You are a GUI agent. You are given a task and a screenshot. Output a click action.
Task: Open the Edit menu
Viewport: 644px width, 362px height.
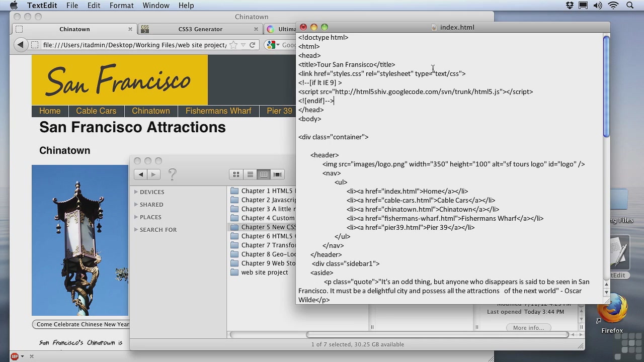[x=94, y=6]
